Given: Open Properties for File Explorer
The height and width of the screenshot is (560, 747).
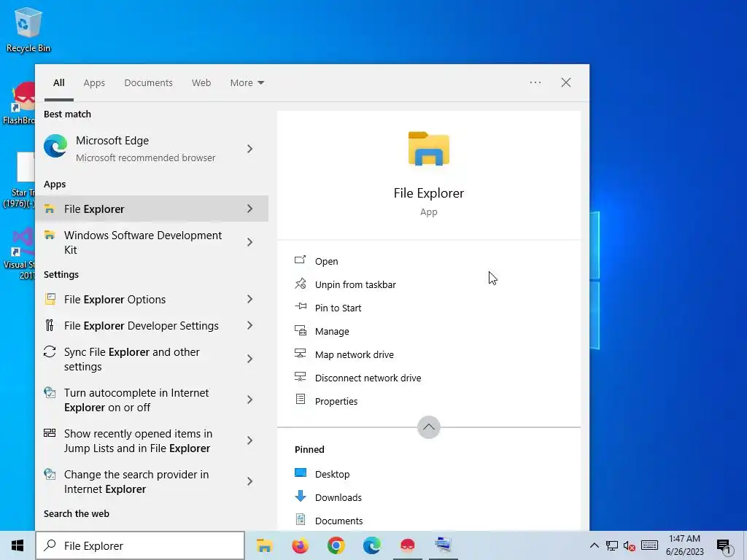Looking at the screenshot, I should coord(326,401).
